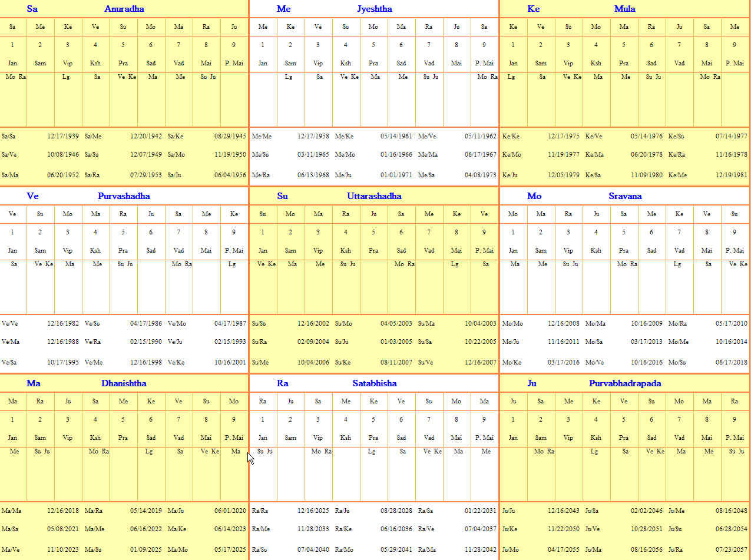Select the Me/Me date 12/17/1958

pos(313,136)
